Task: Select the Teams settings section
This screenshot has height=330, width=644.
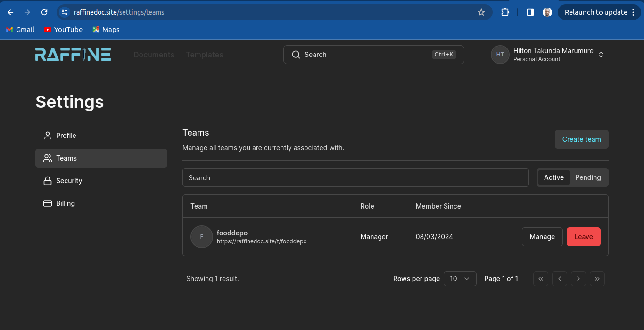Action: point(101,158)
